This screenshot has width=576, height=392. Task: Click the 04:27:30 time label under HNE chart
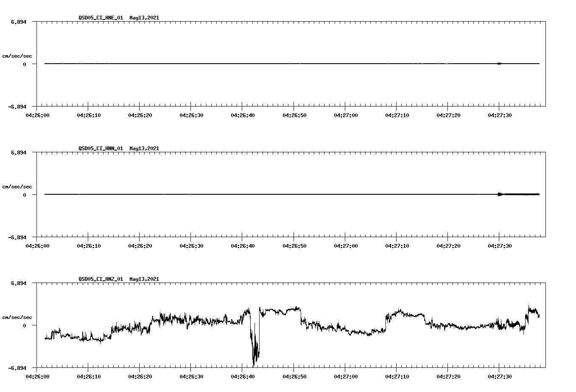click(499, 115)
